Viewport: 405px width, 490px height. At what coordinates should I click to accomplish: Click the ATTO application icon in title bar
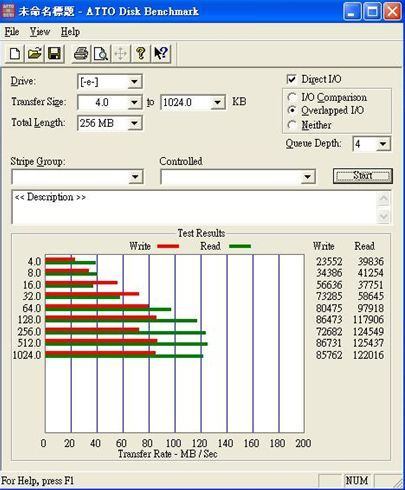8,11
